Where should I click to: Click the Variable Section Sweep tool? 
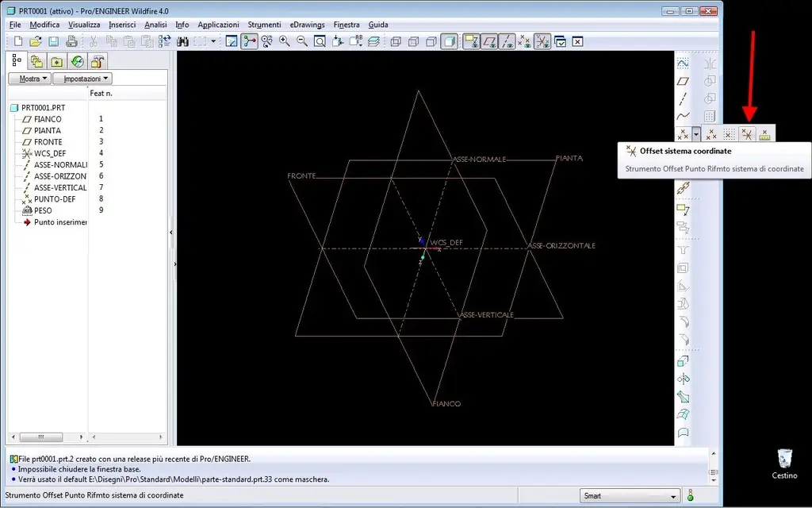pyautogui.click(x=683, y=397)
